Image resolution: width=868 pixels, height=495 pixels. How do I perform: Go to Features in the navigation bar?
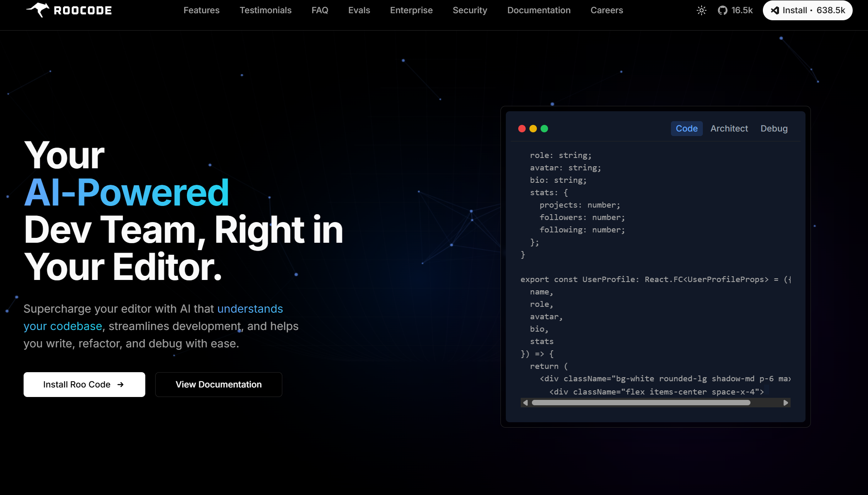click(x=202, y=10)
